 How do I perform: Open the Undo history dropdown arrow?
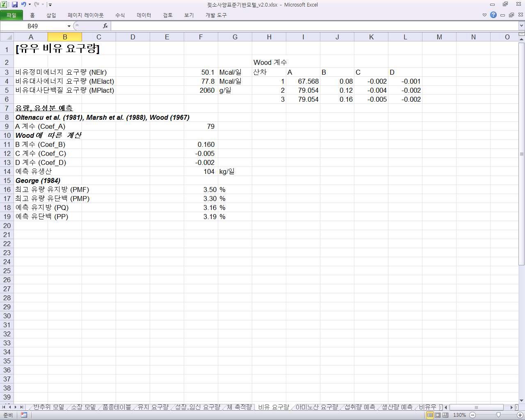(30, 5)
